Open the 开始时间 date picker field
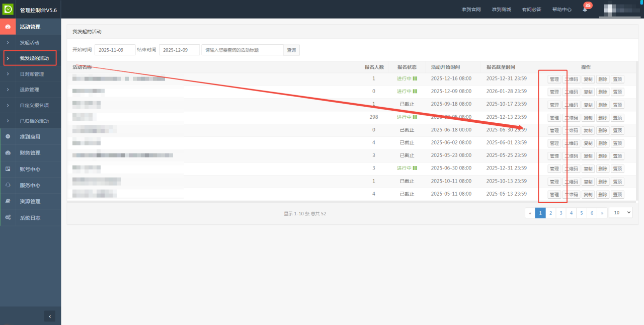644x325 pixels. coord(115,50)
